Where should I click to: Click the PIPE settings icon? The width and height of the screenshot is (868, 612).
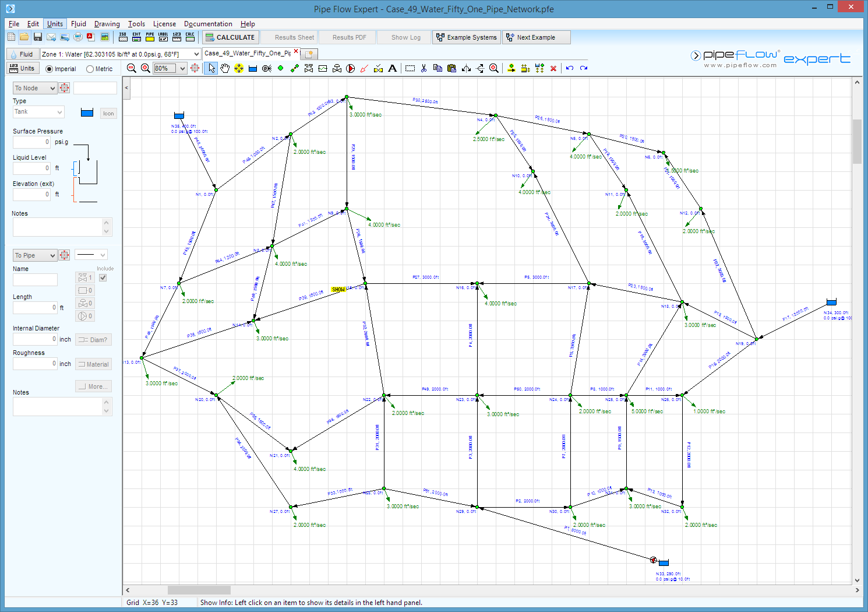click(150, 37)
